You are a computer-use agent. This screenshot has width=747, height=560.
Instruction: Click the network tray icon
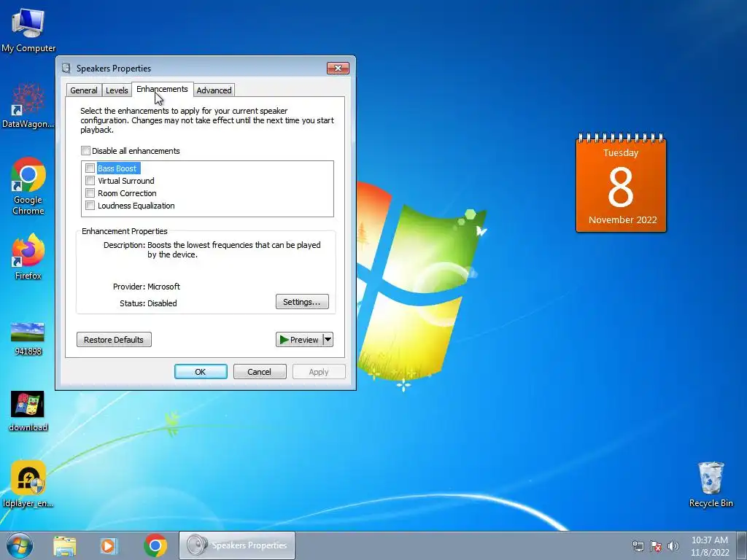pos(638,546)
